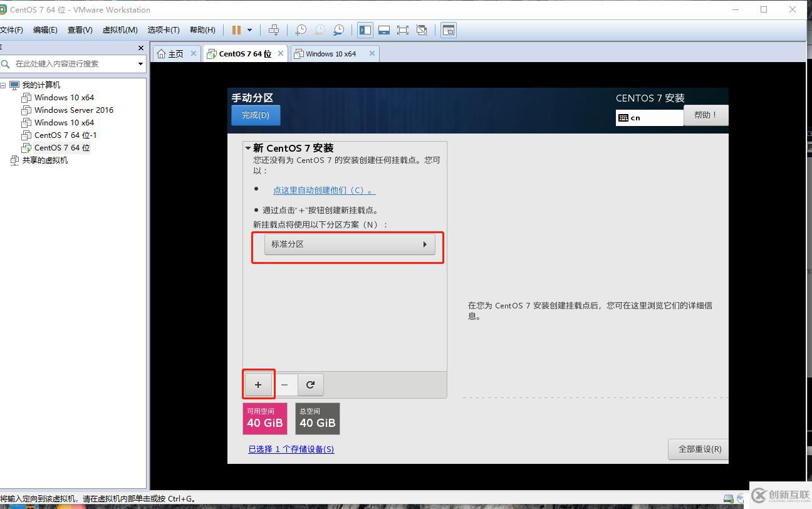Select CentOS 7 64 位 in library
Image resolution: width=812 pixels, height=509 pixels.
[62, 148]
